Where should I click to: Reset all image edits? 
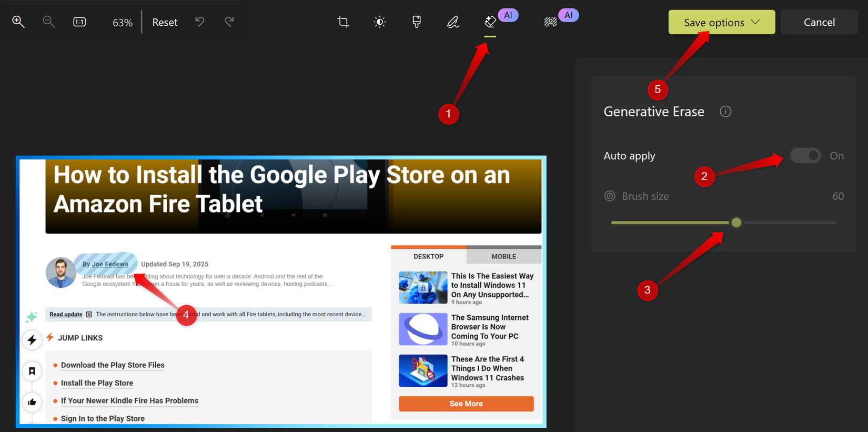[165, 22]
